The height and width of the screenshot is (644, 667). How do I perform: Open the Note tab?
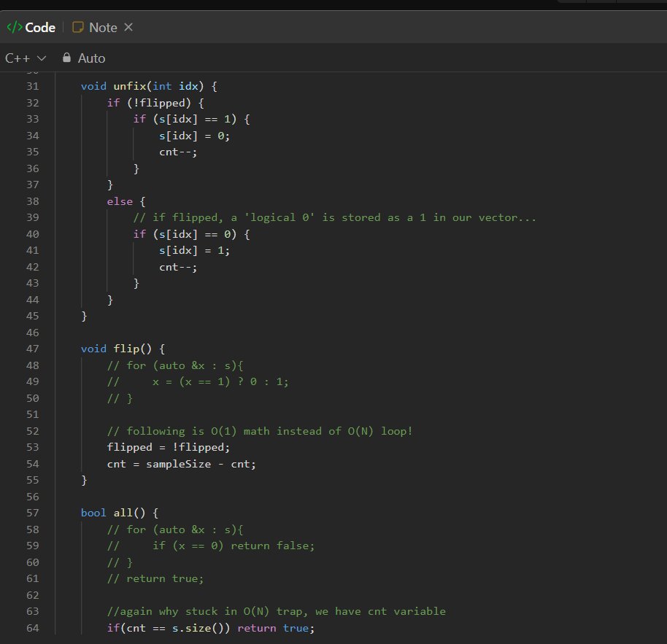(x=95, y=28)
